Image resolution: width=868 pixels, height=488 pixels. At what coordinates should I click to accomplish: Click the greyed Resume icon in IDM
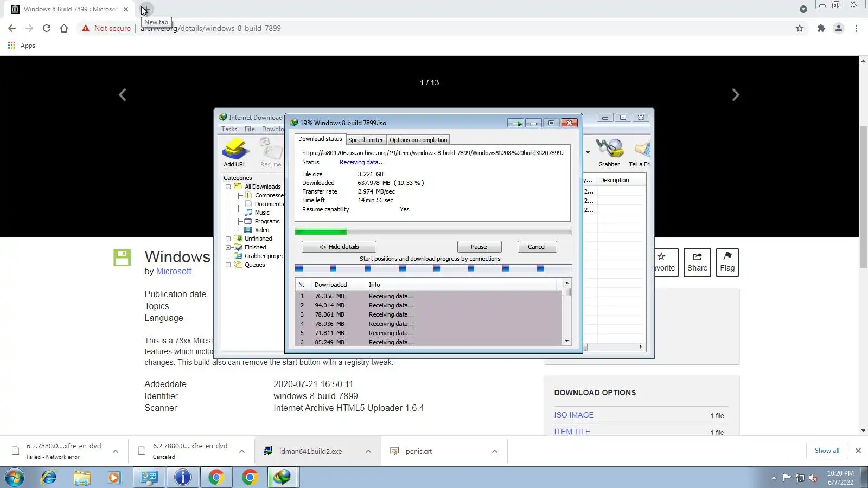(x=270, y=152)
